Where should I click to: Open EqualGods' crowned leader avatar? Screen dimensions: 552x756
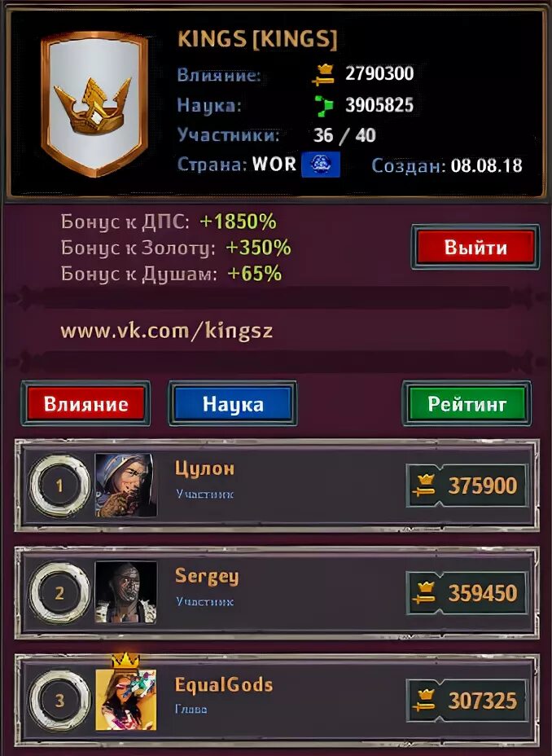pyautogui.click(x=125, y=694)
